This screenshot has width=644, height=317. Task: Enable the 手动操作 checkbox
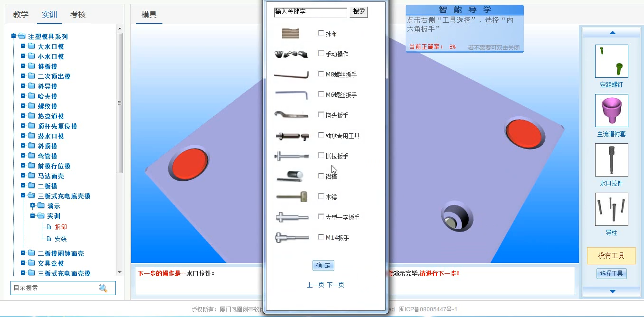tap(321, 54)
